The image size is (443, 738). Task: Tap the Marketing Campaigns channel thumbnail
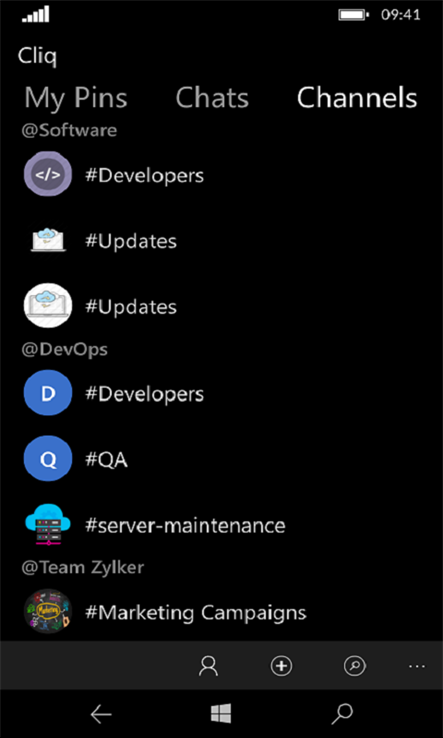click(48, 611)
